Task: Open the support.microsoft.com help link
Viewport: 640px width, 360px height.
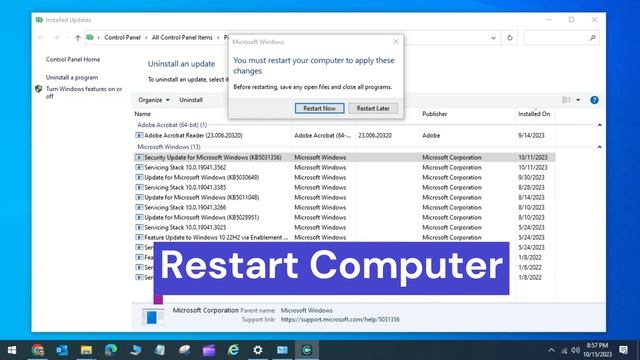Action: (340, 320)
